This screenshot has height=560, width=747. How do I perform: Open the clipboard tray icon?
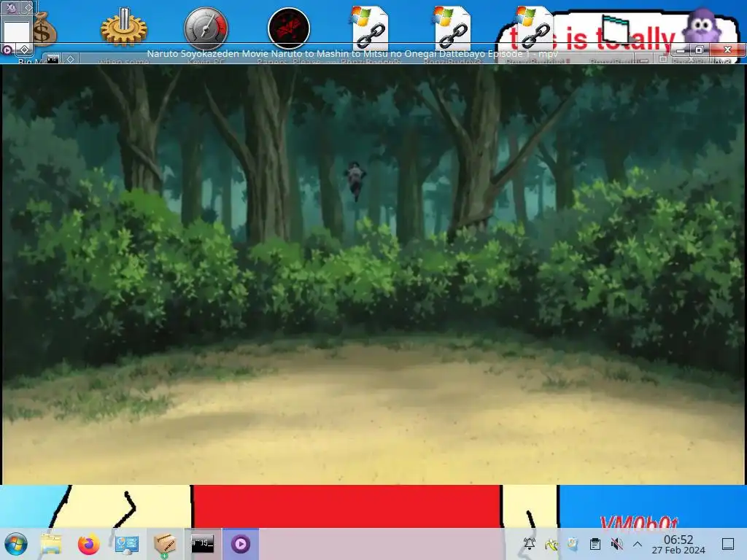595,544
